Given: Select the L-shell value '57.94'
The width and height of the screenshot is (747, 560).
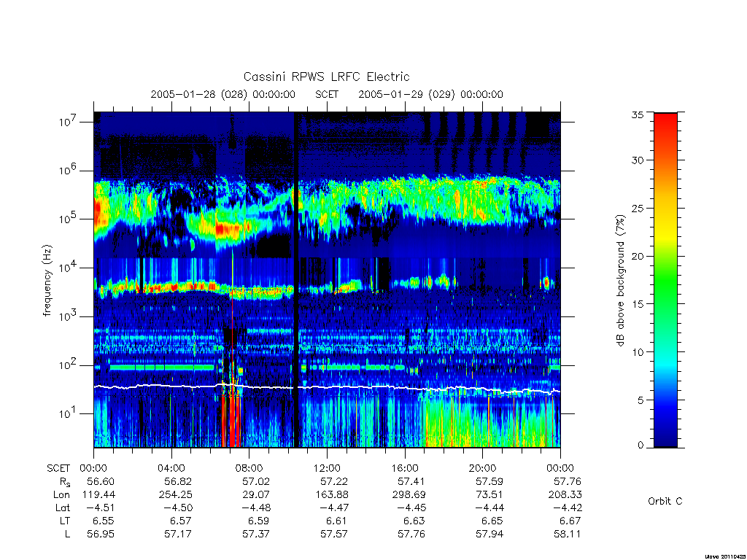Looking at the screenshot, I should (489, 534).
